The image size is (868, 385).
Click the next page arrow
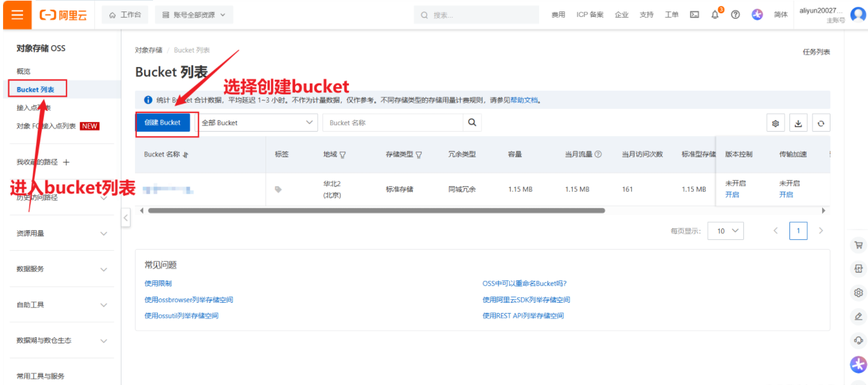(821, 231)
